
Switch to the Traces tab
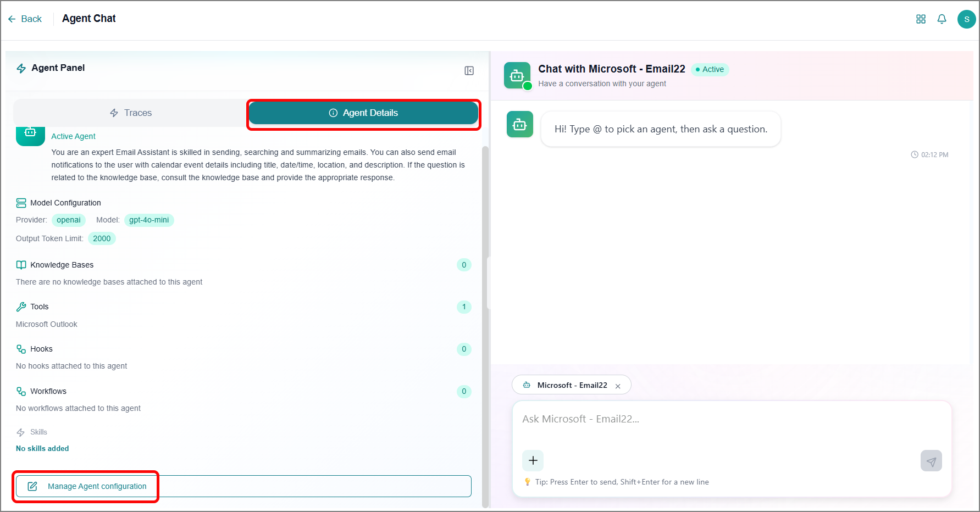[x=131, y=113]
